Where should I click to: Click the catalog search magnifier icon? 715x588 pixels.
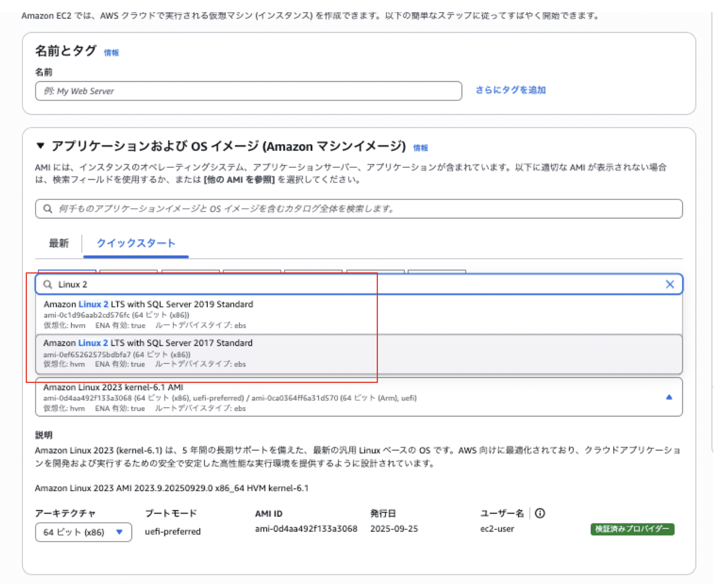tap(48, 209)
